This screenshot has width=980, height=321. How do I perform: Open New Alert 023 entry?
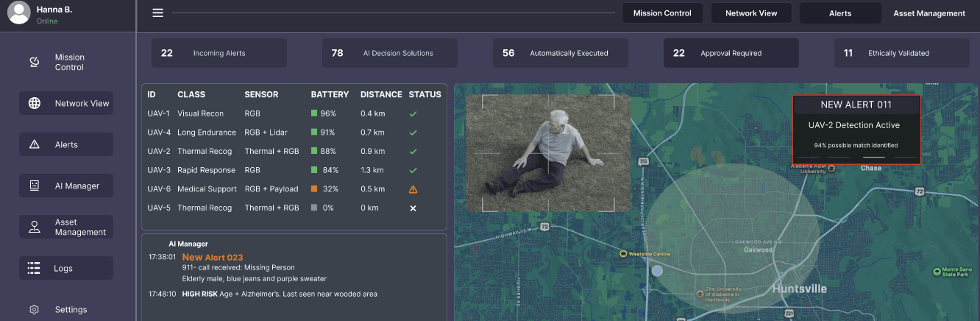coord(213,257)
